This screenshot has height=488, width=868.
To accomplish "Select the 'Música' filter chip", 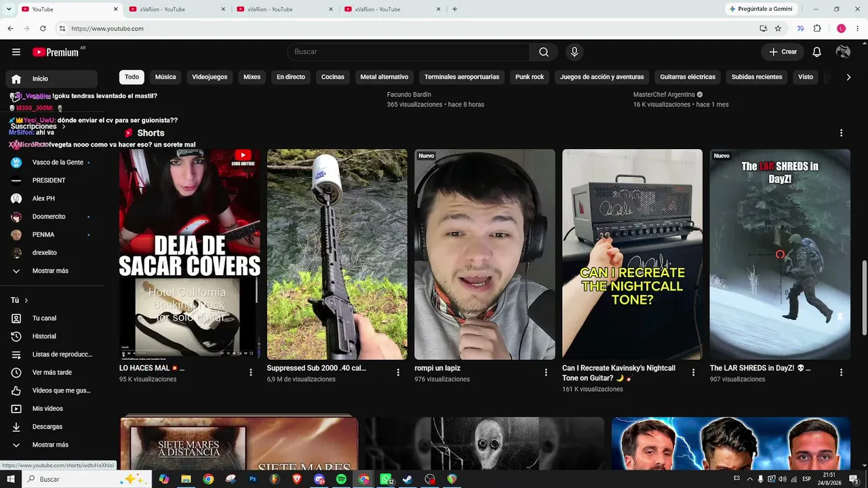I will 165,77.
